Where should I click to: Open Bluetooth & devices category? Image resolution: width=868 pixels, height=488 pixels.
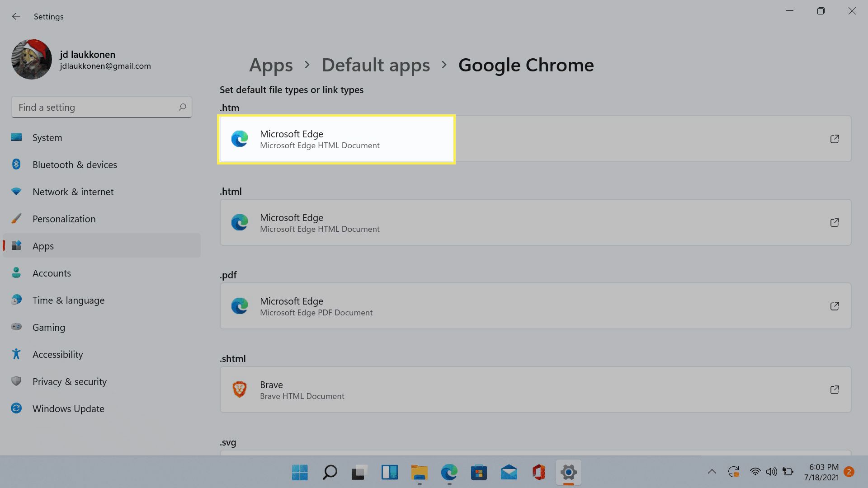[x=102, y=164]
